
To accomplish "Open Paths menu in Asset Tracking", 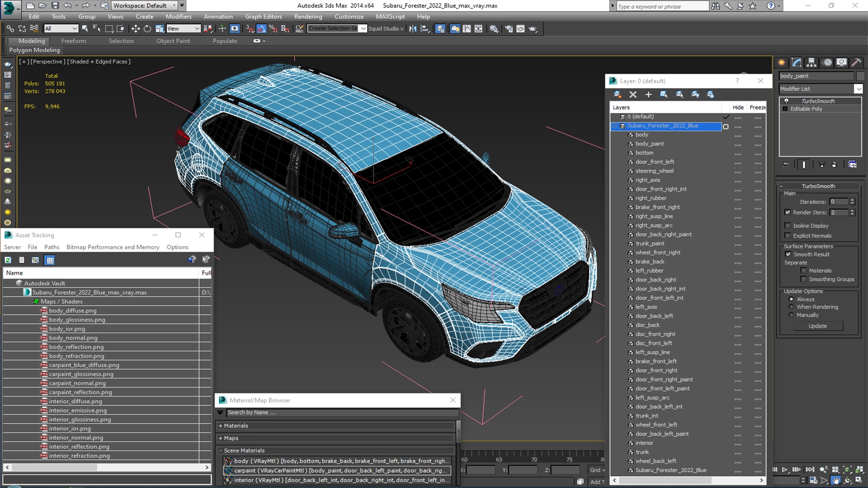I will pyautogui.click(x=52, y=247).
